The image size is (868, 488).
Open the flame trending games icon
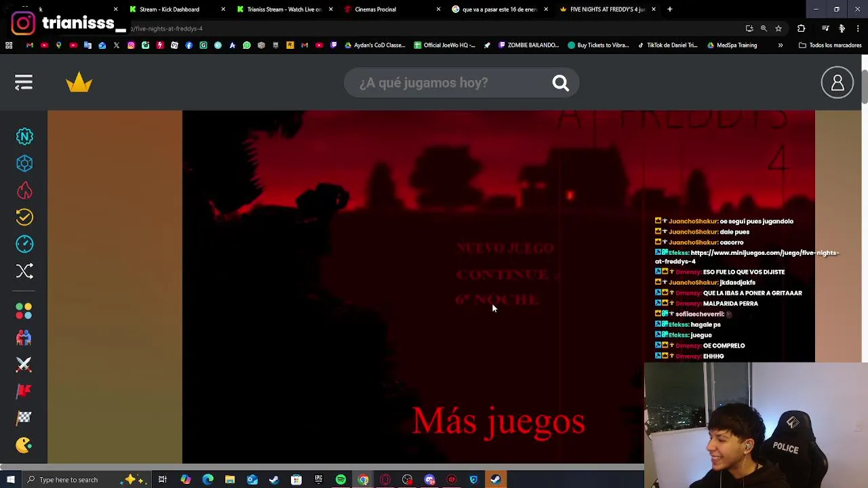pyautogui.click(x=24, y=190)
